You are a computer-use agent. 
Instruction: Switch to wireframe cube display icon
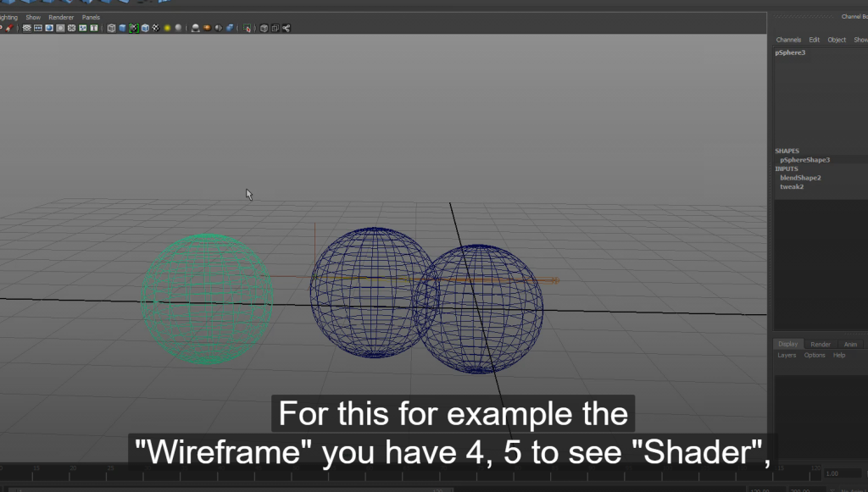click(111, 28)
